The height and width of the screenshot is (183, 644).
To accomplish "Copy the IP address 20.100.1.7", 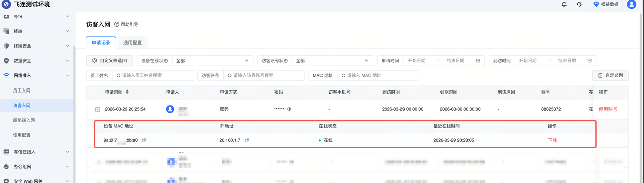I will 247,140.
